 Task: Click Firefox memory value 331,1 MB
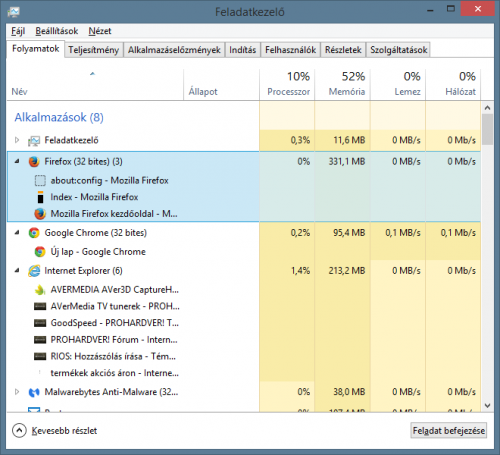(347, 162)
